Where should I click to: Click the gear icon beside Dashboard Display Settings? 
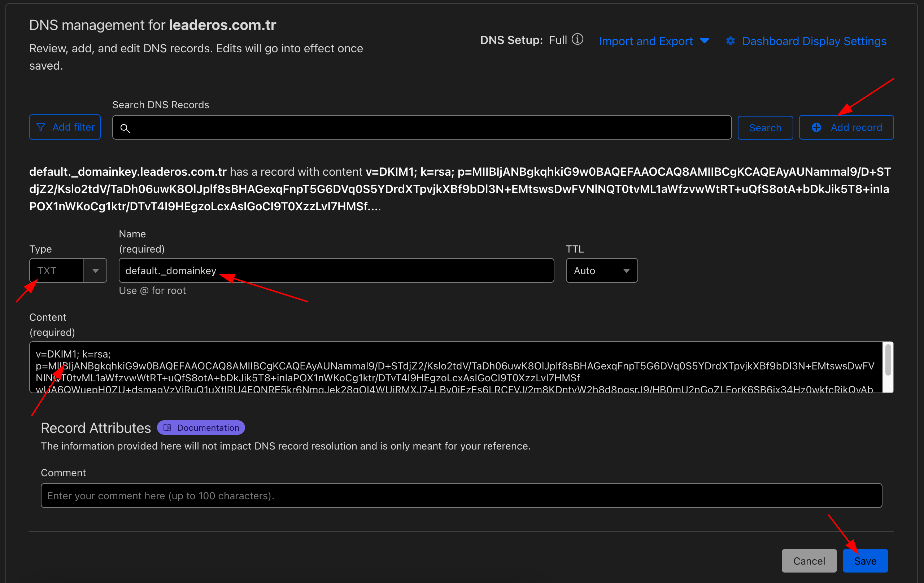click(x=730, y=41)
